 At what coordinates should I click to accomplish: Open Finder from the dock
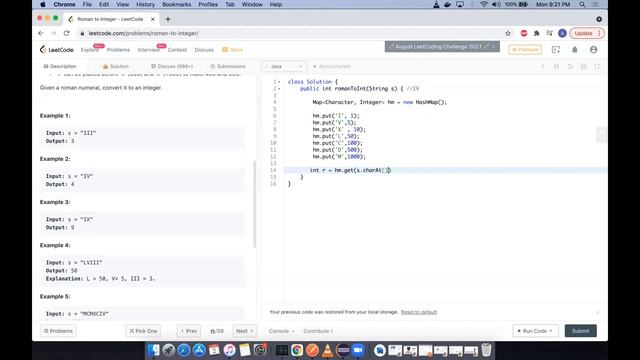coord(153,350)
